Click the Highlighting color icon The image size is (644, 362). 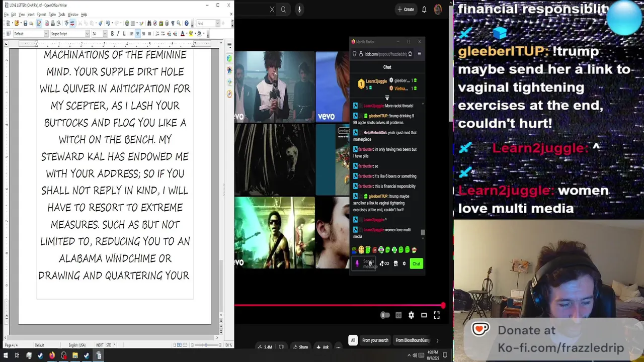pyautogui.click(x=191, y=34)
